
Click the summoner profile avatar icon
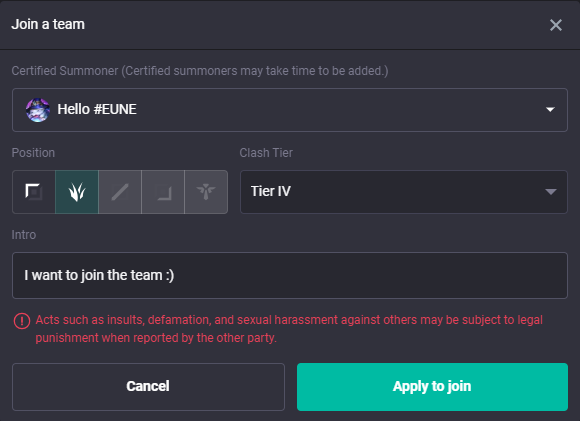(38, 110)
